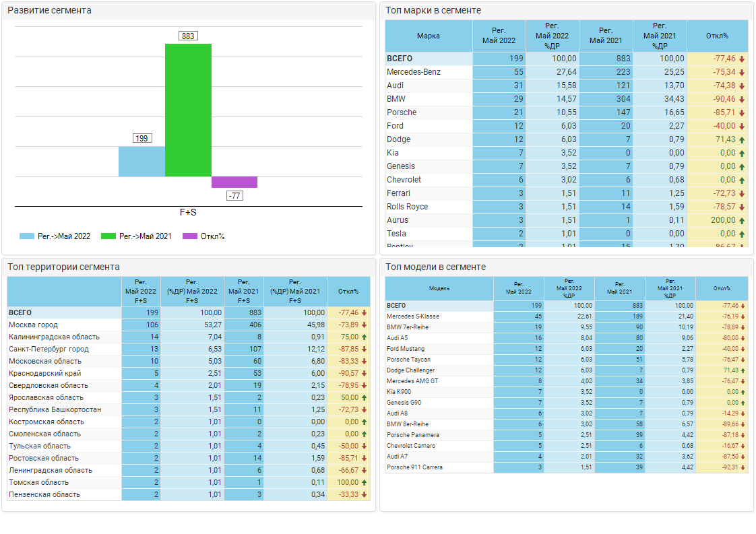Click the up arrow in the Томская область row
The height and width of the screenshot is (534, 756).
coord(364,482)
